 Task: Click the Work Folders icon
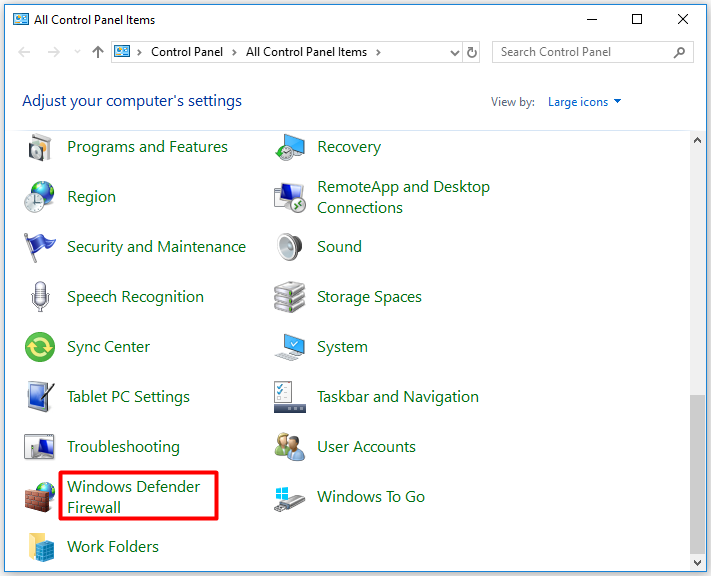coord(41,547)
